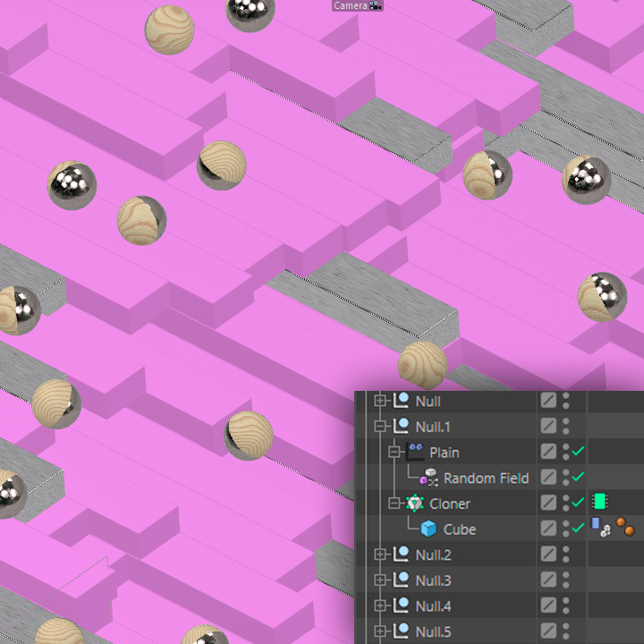The width and height of the screenshot is (644, 644).
Task: Select the Null.1 object icon
Action: [402, 426]
